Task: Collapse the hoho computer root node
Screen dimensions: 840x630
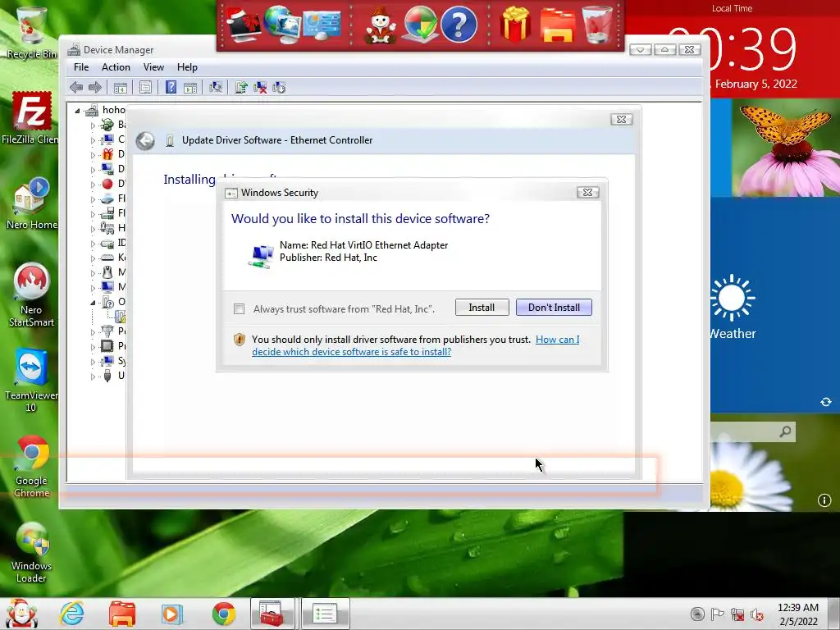Action: coord(78,111)
